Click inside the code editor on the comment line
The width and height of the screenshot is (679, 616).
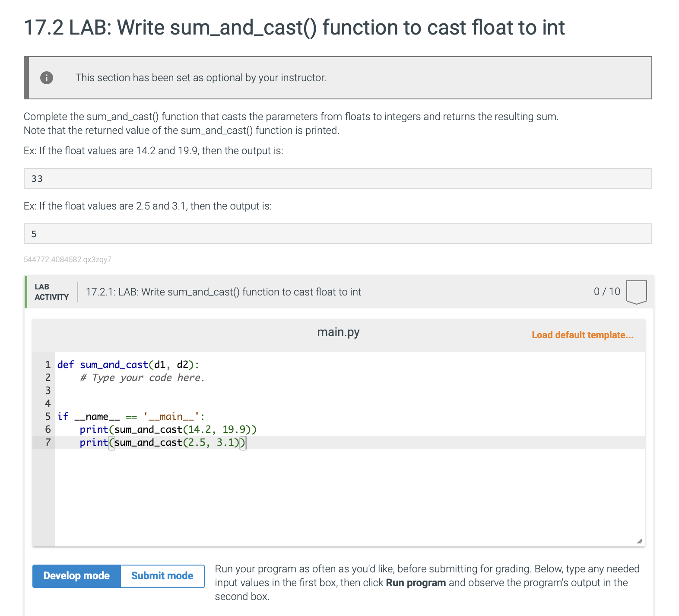click(143, 378)
